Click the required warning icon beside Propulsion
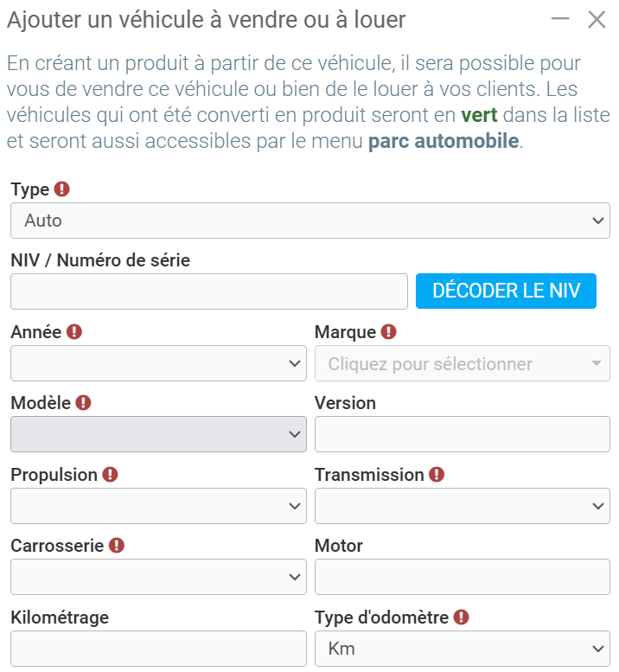 tap(110, 474)
